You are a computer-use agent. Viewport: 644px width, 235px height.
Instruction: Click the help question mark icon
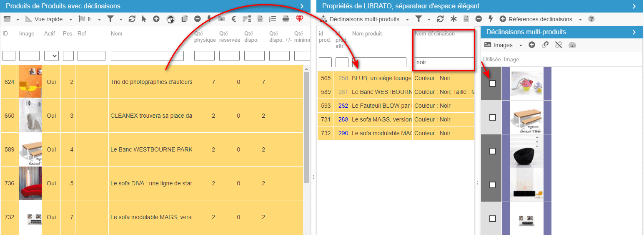tap(591, 19)
